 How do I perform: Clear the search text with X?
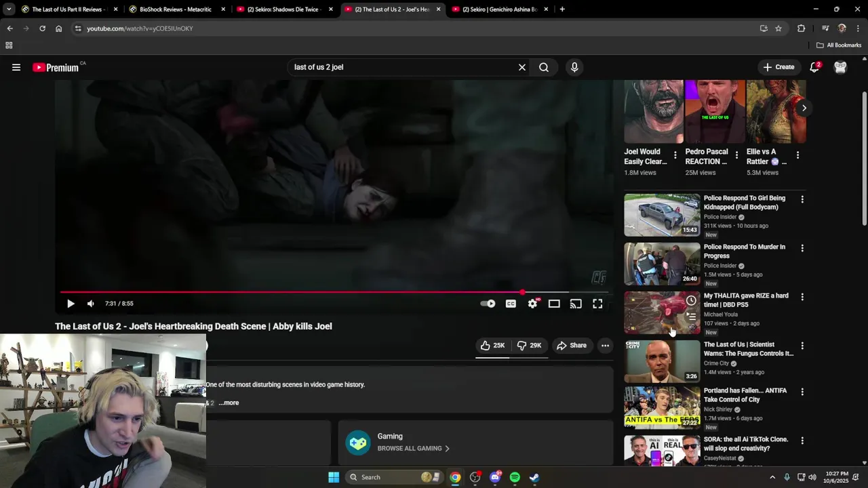click(522, 67)
